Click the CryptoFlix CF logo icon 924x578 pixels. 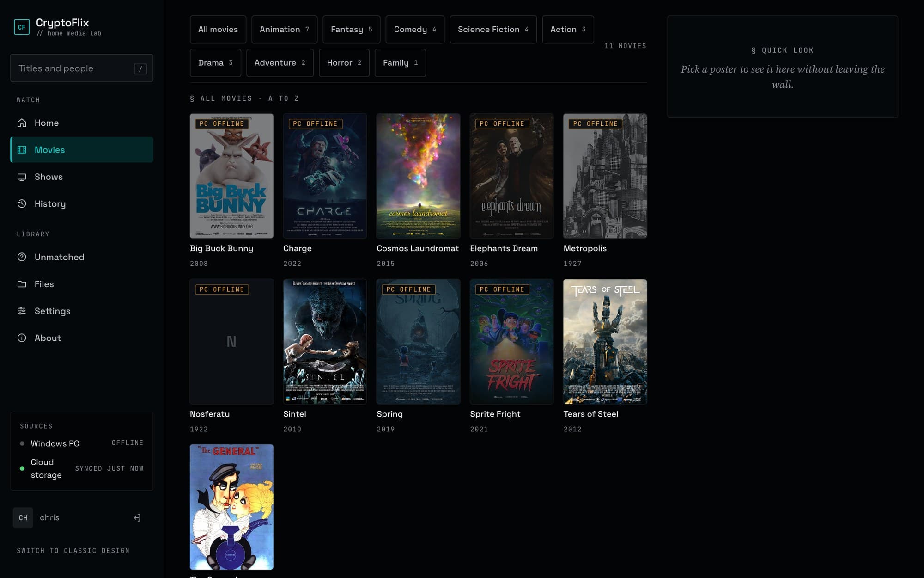click(x=22, y=27)
